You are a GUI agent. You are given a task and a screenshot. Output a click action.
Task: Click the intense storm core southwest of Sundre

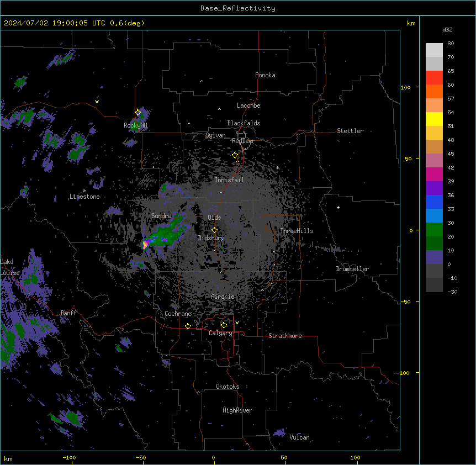(146, 244)
